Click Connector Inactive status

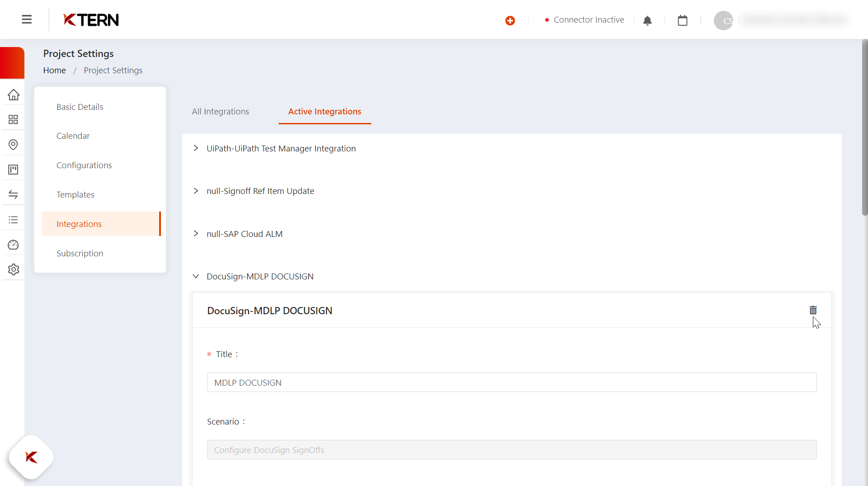tap(584, 20)
